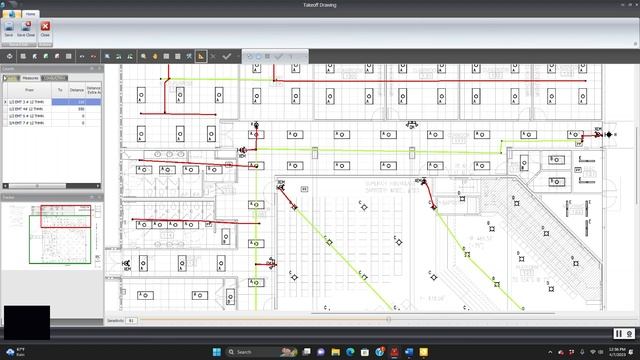Open Microsoft Edge from taskbar
640x360 pixels.
click(350, 352)
